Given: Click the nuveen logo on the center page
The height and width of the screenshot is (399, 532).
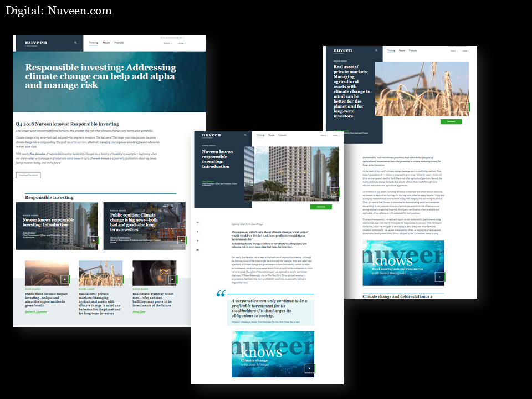Looking at the screenshot, I should tap(211, 135).
